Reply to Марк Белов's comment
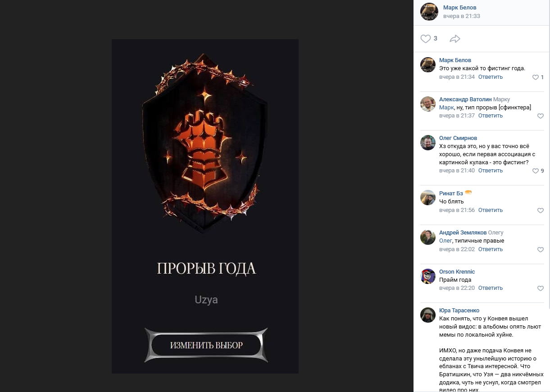The height and width of the screenshot is (392, 550). coord(491,77)
